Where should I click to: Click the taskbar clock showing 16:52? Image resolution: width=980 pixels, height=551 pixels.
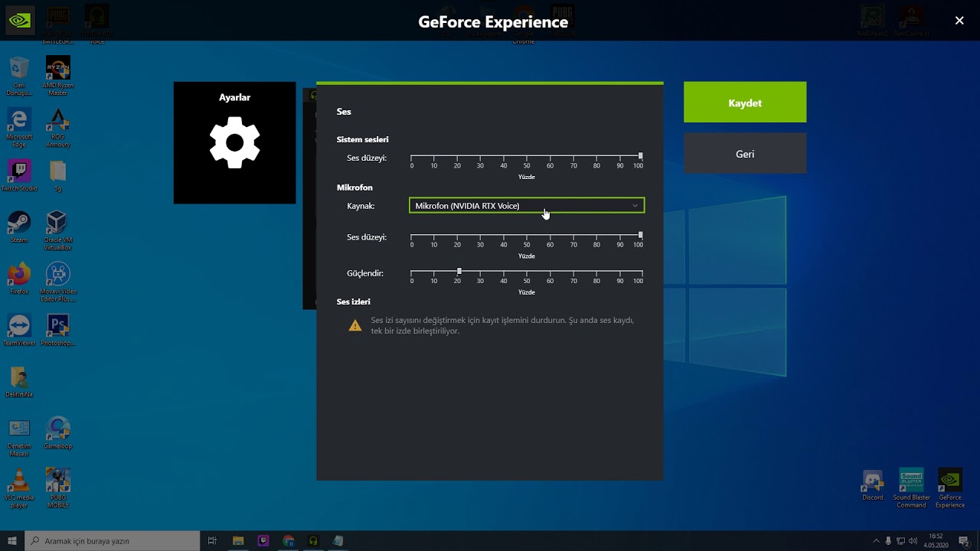click(936, 541)
